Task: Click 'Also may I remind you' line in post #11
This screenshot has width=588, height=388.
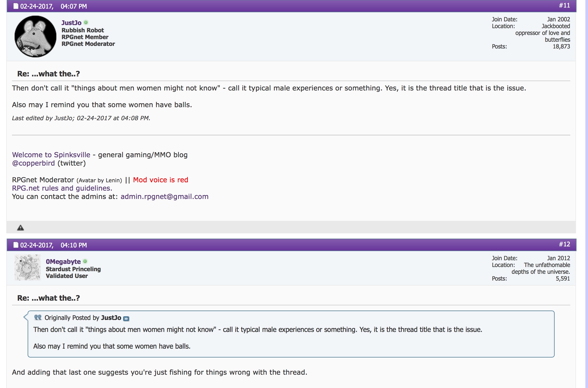Action: [102, 105]
